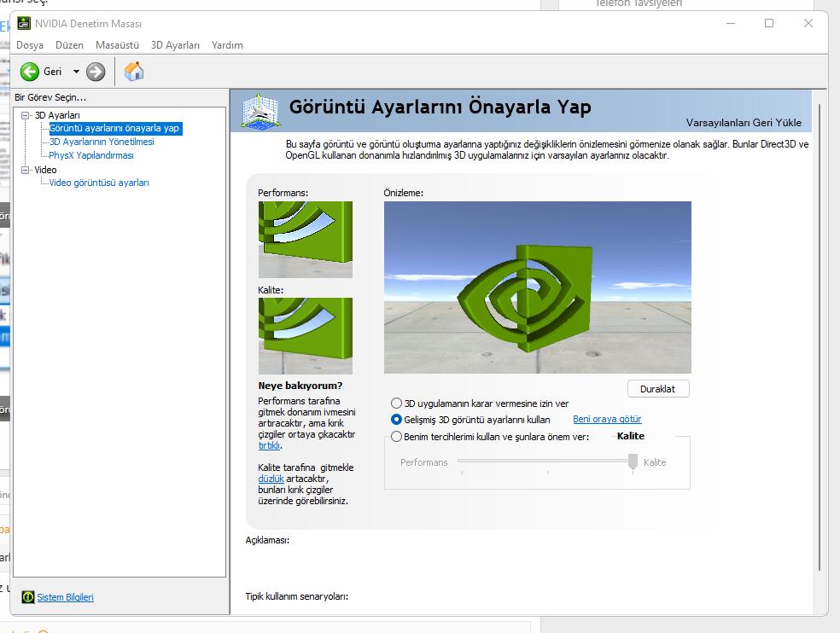Open the Dosya menu
The height and width of the screenshot is (633, 840).
30,45
